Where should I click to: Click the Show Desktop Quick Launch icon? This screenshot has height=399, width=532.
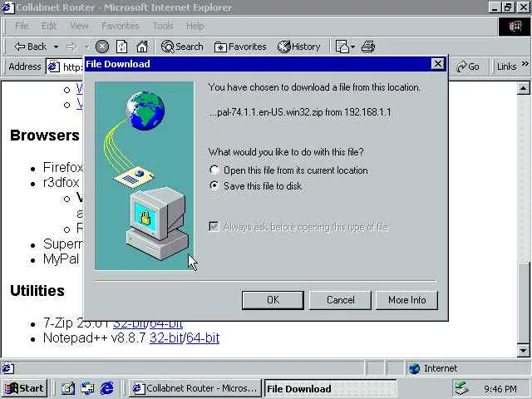coord(67,388)
